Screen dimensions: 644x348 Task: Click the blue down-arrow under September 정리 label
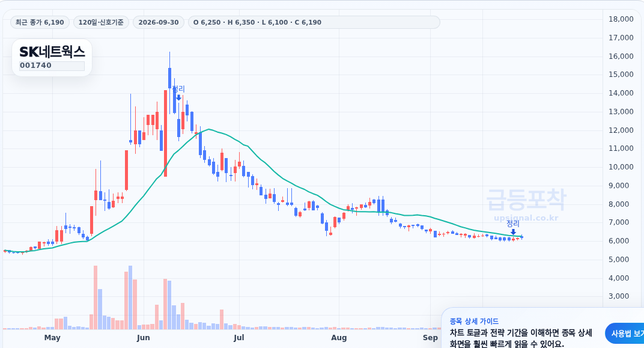[x=513, y=232]
